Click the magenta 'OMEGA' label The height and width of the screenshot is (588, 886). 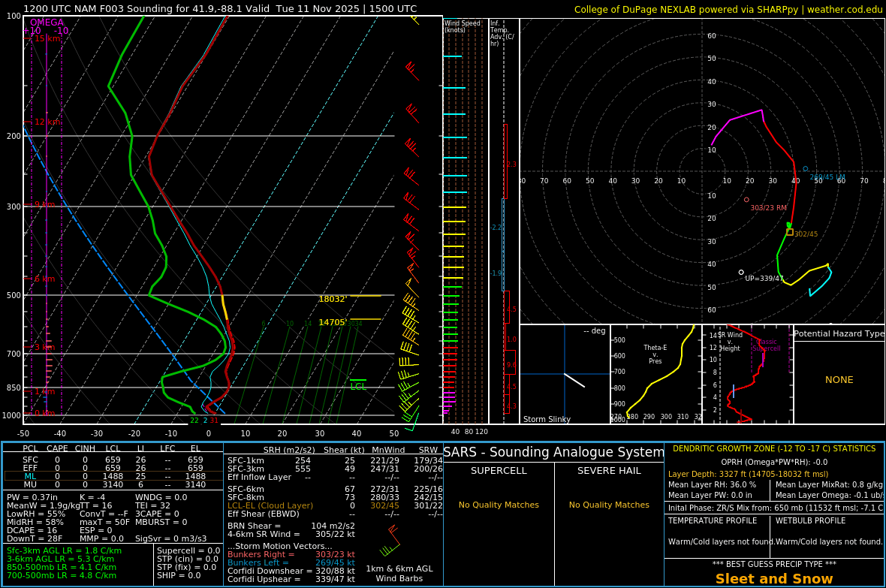[47, 23]
